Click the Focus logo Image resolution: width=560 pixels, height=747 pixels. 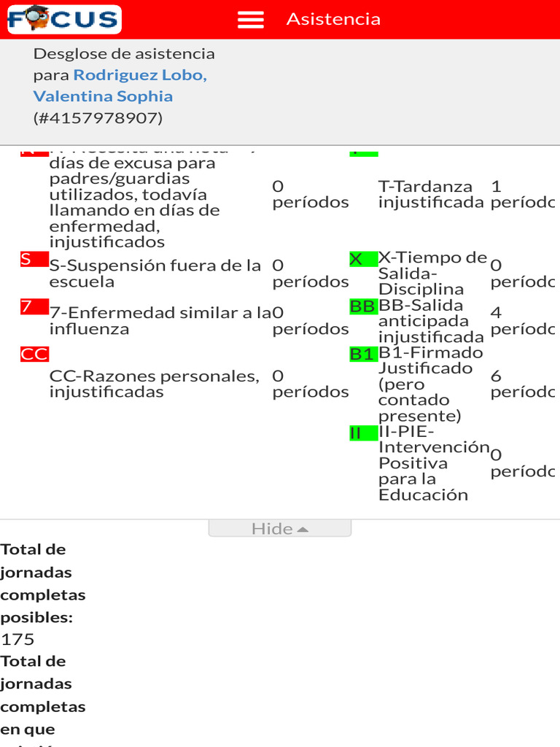(64, 19)
